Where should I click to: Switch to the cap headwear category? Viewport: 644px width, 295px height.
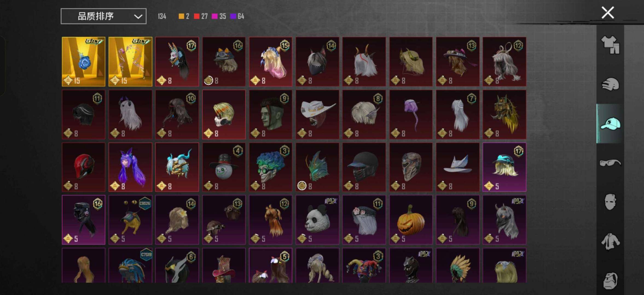click(x=610, y=124)
